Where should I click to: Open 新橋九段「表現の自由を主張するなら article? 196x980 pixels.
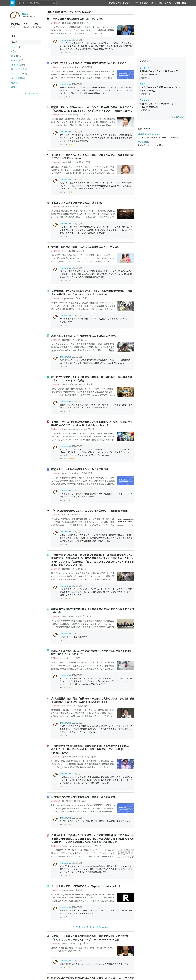pos(84,797)
